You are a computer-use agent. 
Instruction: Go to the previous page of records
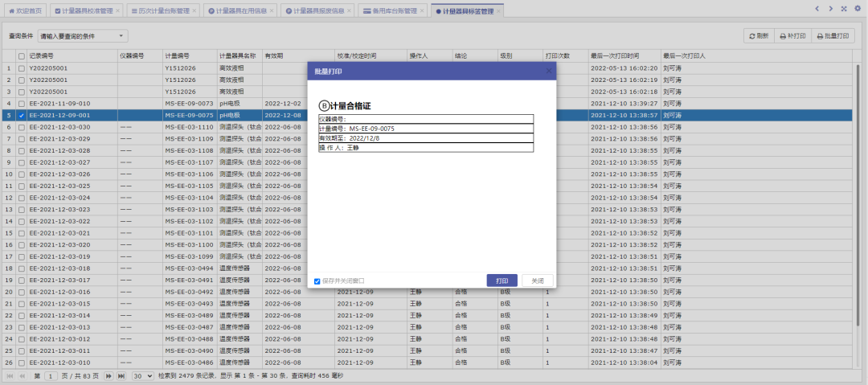(23, 376)
